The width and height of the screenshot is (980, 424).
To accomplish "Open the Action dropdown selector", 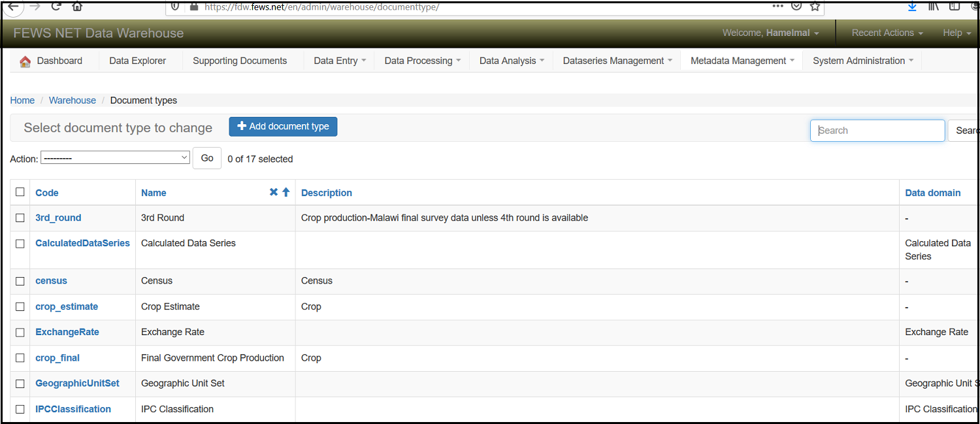I will coord(115,158).
